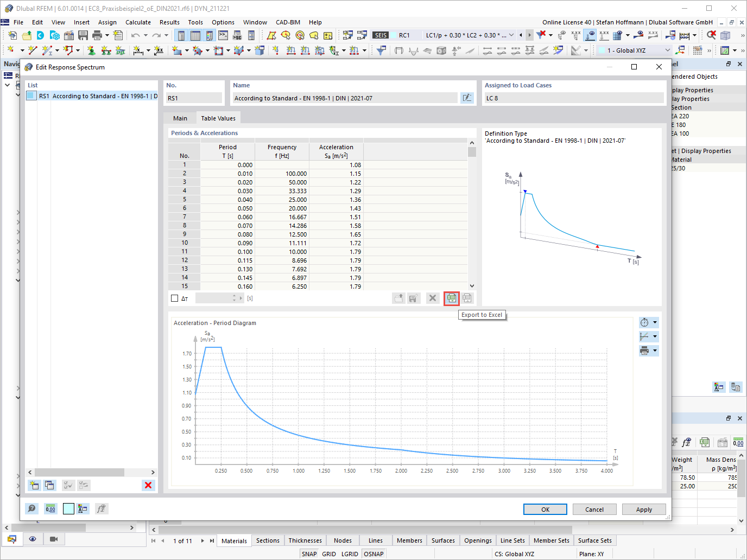Click the Export to Excel icon
This screenshot has height=560, width=747.
451,298
